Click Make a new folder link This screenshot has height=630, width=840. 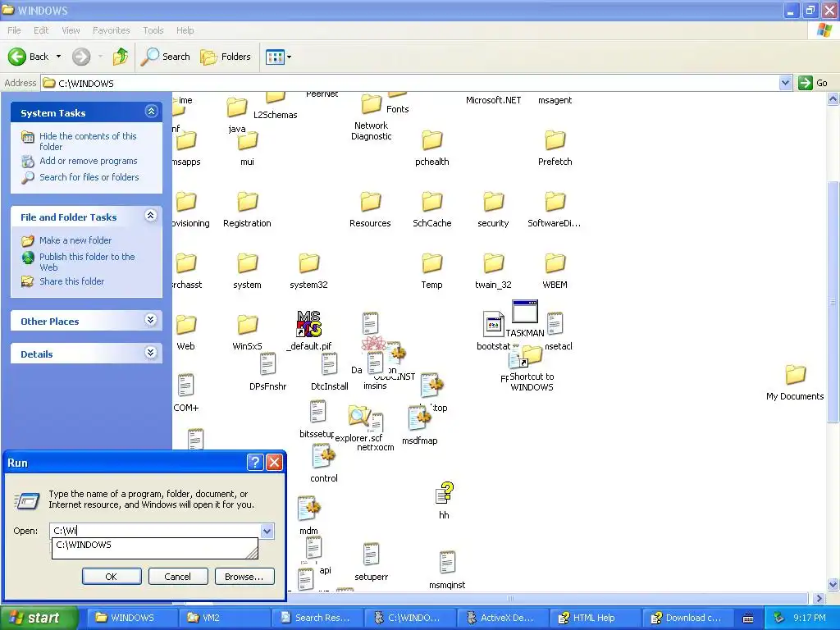tap(75, 240)
